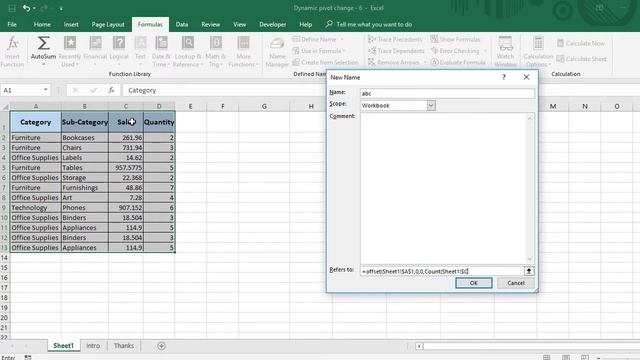
Task: Switch to the View ribbon tab
Action: 240,24
